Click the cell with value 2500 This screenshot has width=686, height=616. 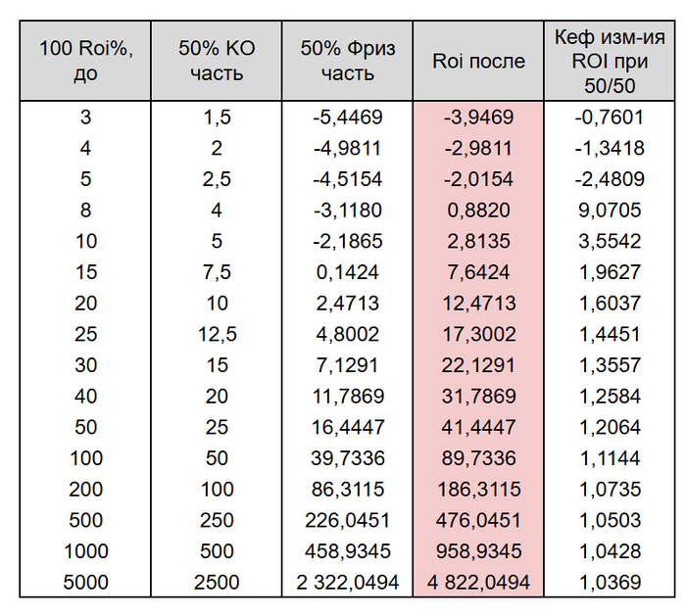pos(217,583)
